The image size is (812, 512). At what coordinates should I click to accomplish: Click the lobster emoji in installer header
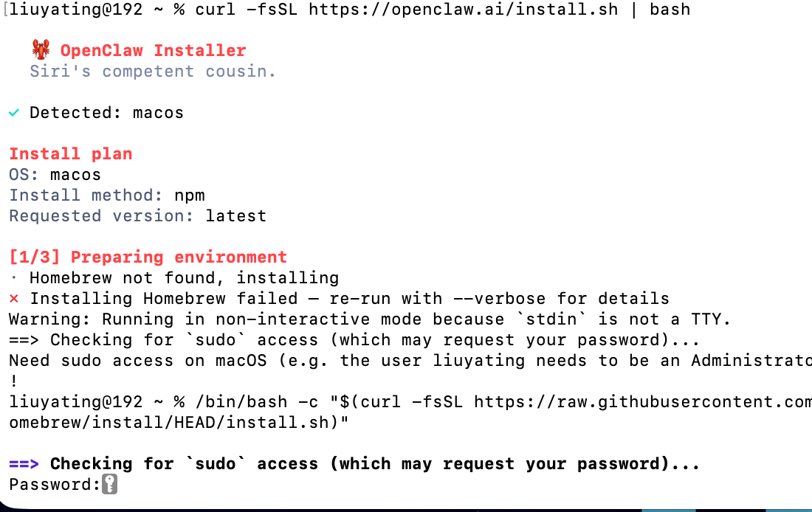click(x=41, y=50)
